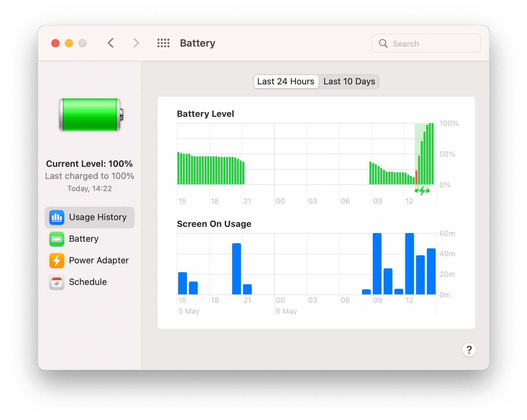The height and width of the screenshot is (420, 527).
Task: Select Battery in the sidebar
Action: click(x=83, y=239)
